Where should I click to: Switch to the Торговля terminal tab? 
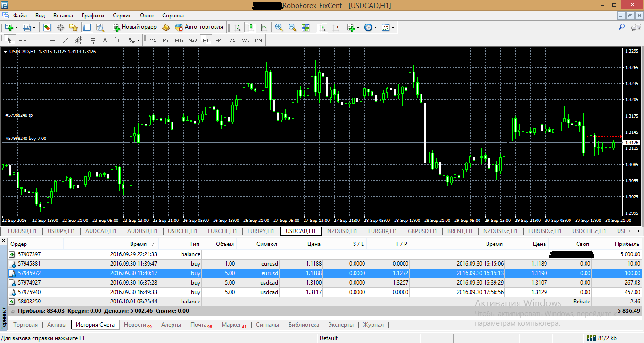coord(25,325)
